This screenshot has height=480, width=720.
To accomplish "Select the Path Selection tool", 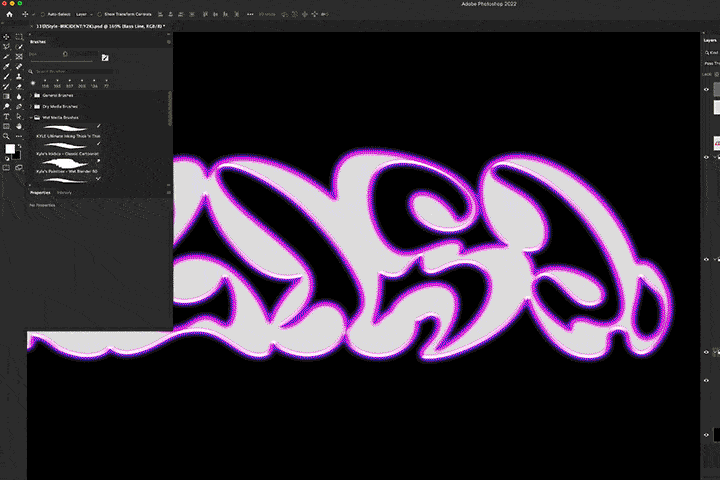I will pyautogui.click(x=19, y=117).
